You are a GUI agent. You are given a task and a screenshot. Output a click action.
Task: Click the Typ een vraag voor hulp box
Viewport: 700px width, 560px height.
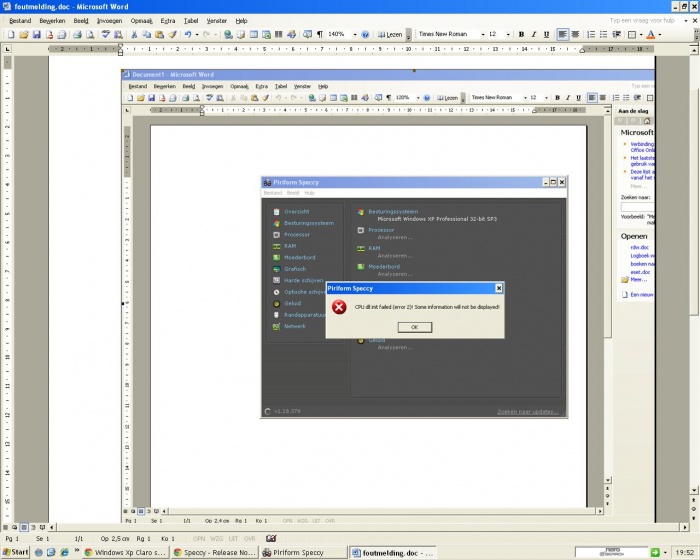(642, 21)
